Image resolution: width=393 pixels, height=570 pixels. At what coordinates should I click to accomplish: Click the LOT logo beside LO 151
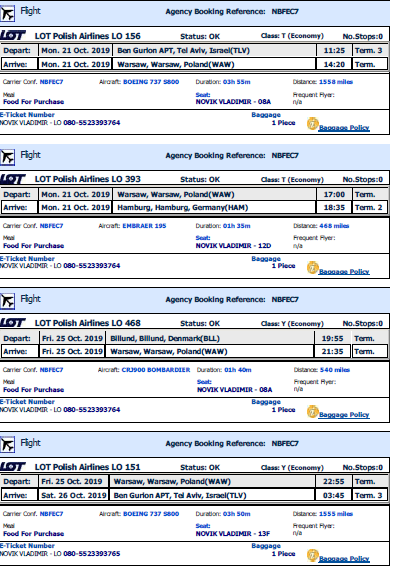13,466
